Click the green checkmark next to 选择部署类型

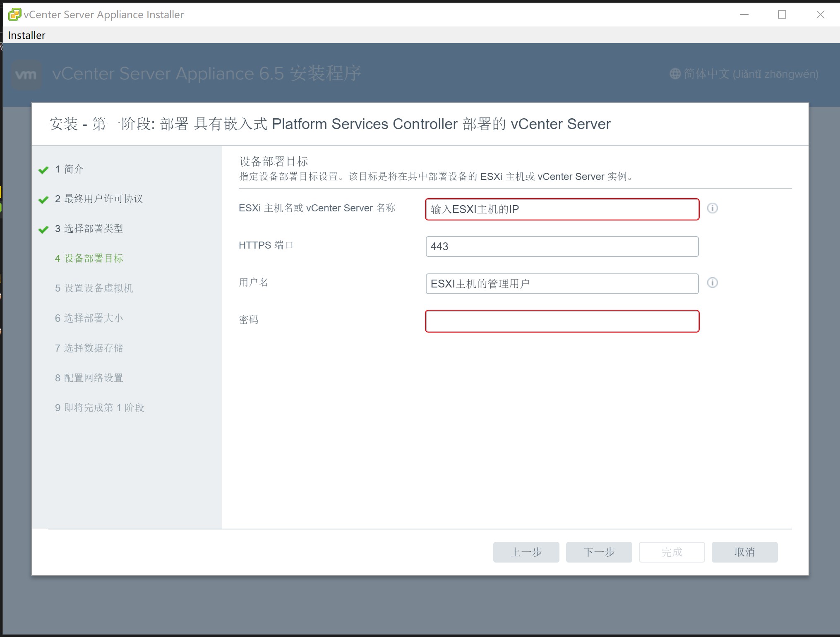(x=43, y=230)
